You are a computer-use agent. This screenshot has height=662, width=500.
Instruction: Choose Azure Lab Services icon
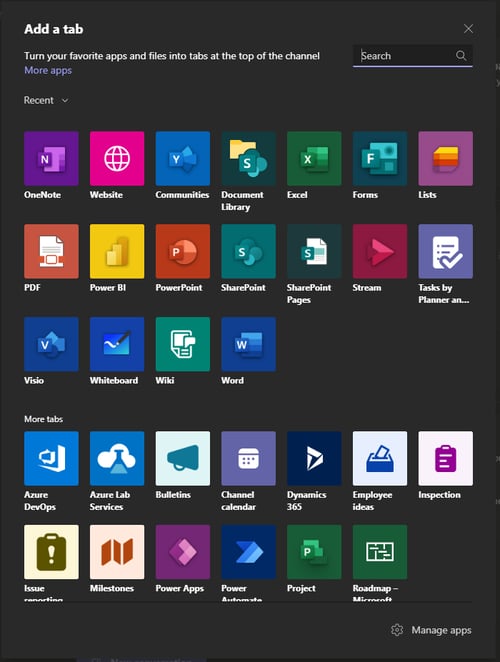[x=117, y=459]
